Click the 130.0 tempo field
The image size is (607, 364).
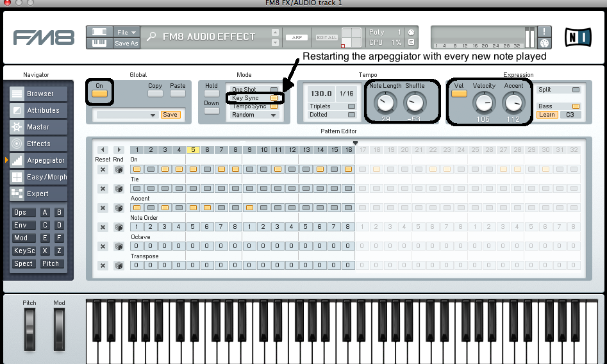pos(321,94)
